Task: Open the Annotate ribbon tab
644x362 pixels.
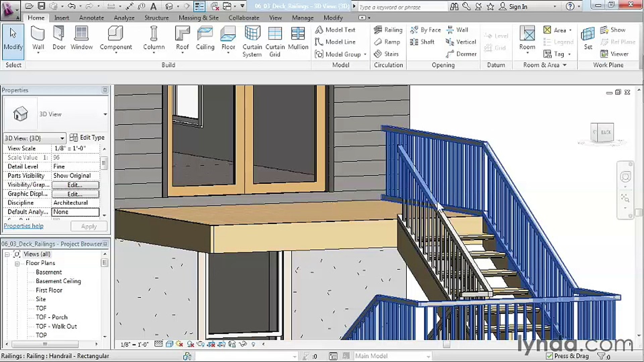Action: [x=91, y=18]
